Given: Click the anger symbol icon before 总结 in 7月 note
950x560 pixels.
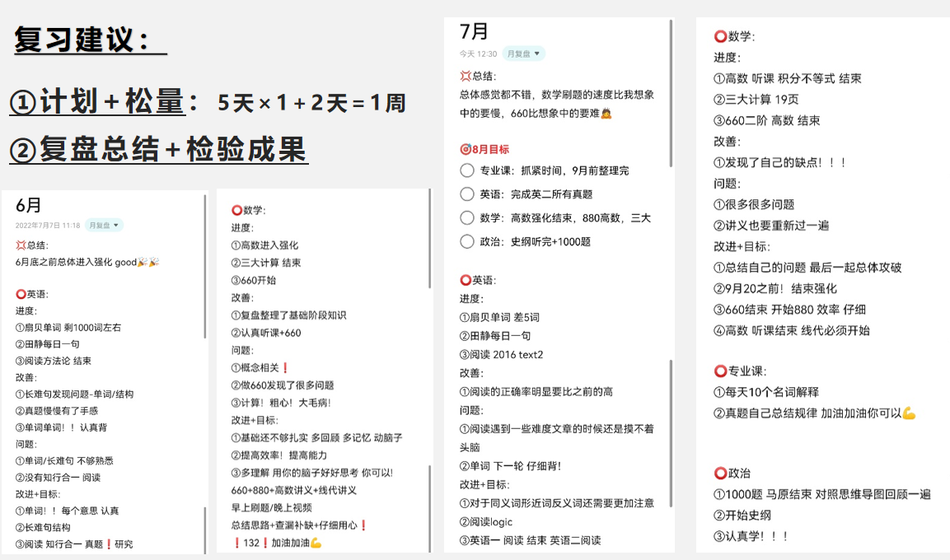Looking at the screenshot, I should (466, 75).
